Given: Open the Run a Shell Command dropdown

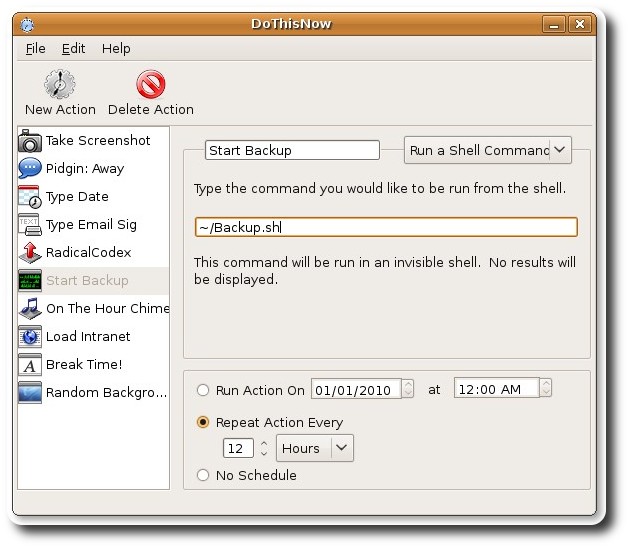Looking at the screenshot, I should pos(487,150).
